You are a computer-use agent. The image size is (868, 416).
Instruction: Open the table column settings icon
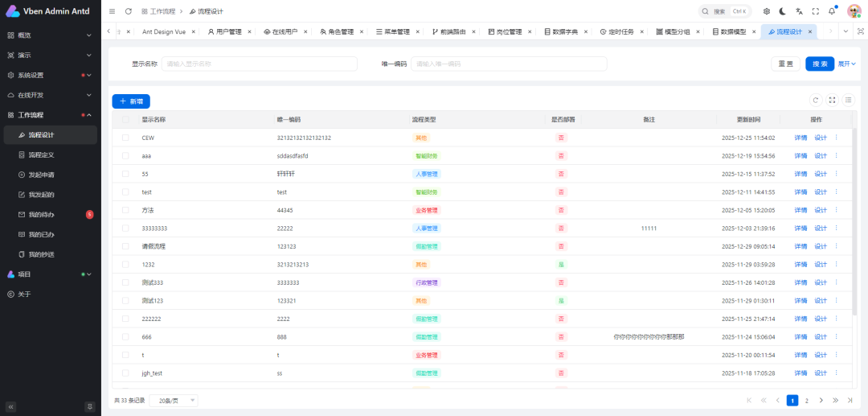click(848, 100)
